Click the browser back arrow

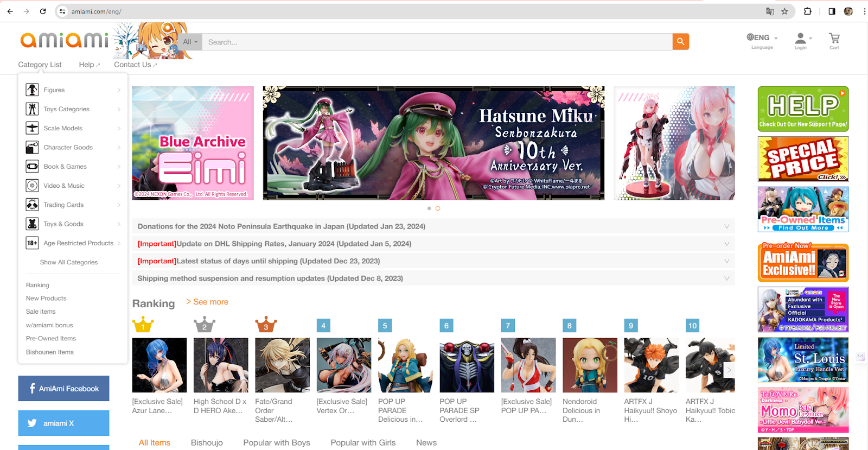pos(10,11)
